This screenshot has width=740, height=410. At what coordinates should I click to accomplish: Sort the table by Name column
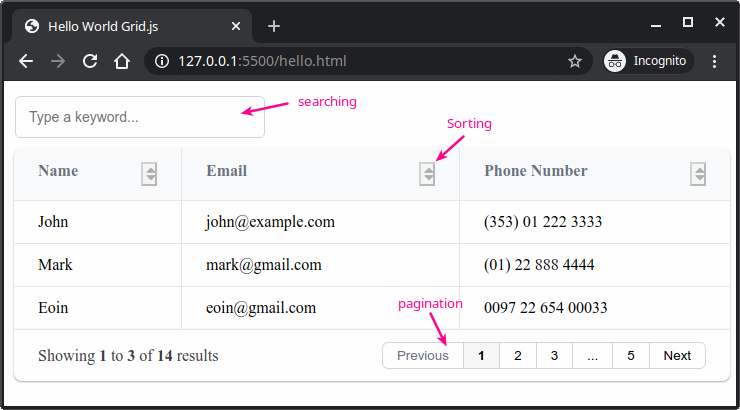tap(150, 173)
